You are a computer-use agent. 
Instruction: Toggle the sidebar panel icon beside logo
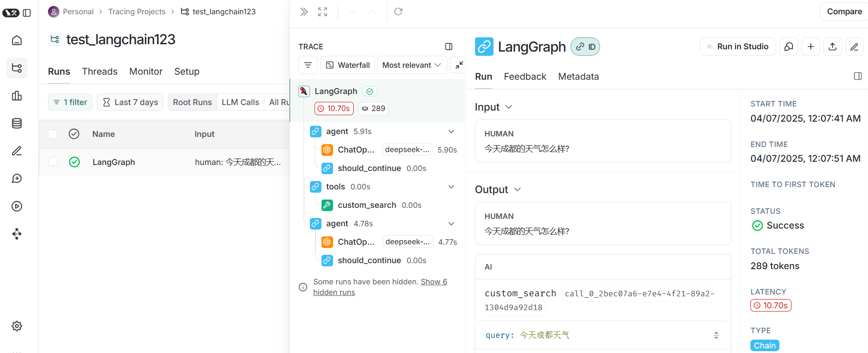[x=27, y=13]
